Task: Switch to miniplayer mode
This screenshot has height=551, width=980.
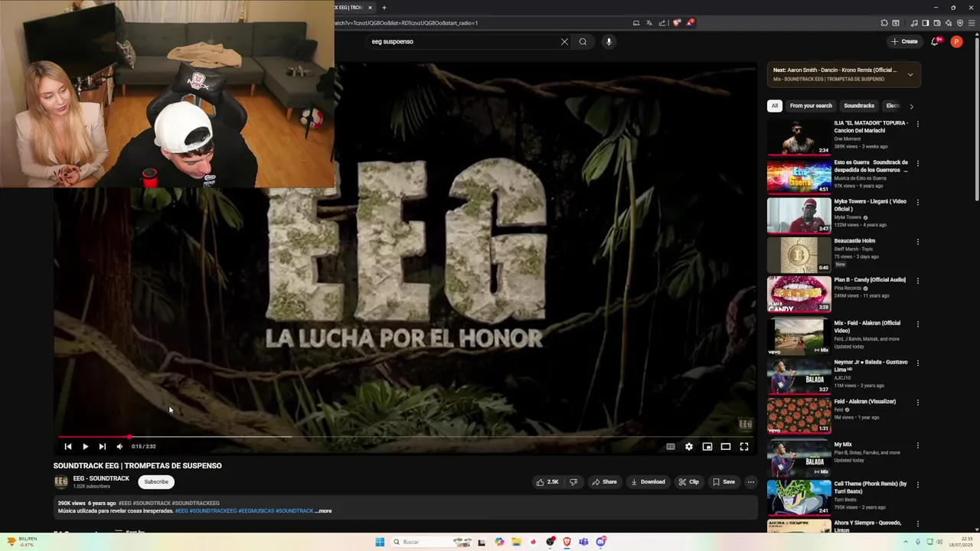Action: point(707,446)
